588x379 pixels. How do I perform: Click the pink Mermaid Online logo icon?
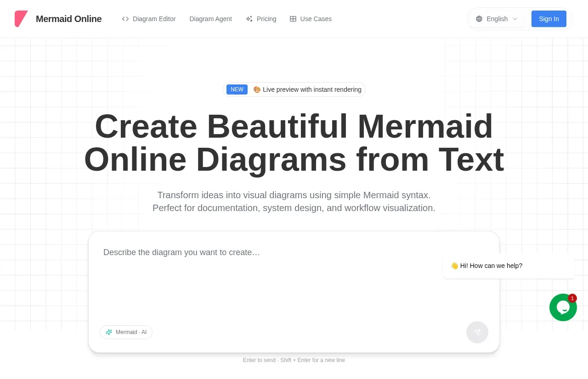(21, 19)
